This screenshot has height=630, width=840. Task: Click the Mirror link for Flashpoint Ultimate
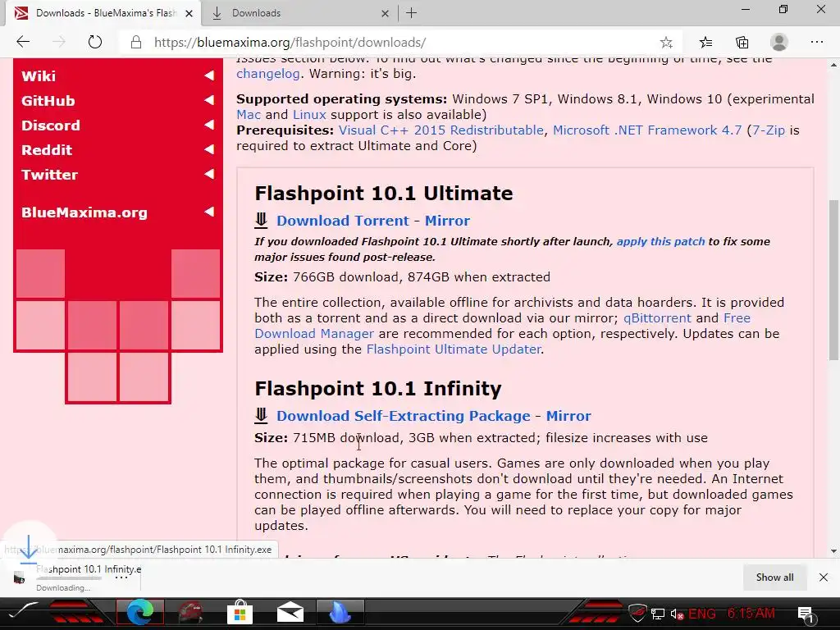(447, 221)
